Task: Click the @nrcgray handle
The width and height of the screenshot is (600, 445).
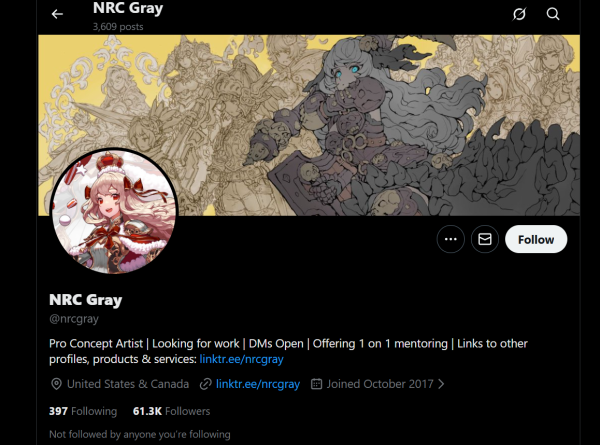Action: (x=74, y=318)
